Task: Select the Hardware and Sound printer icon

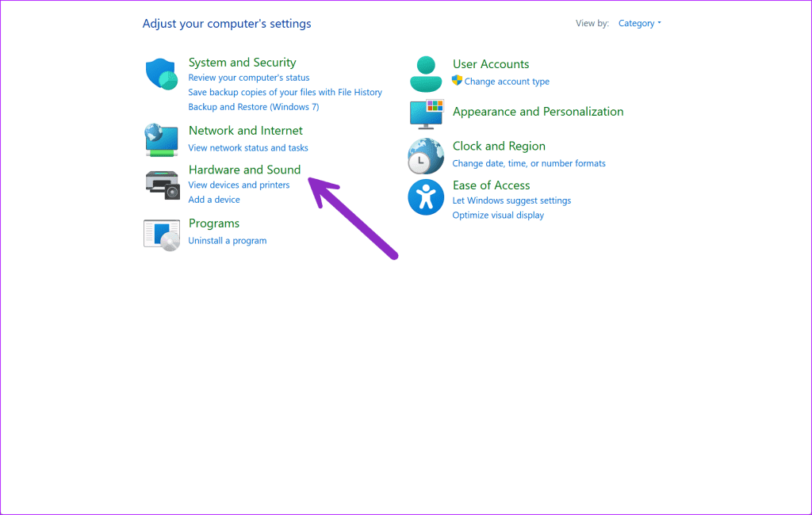Action: (x=162, y=184)
